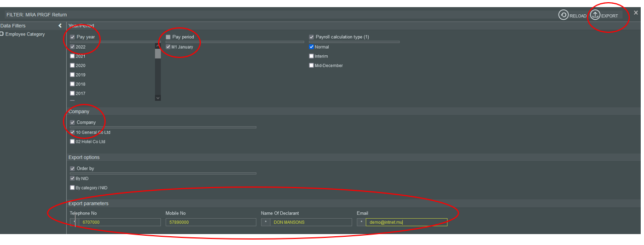Check the 02 Hotel Co Ltd company
The image size is (644, 245).
coord(72,142)
